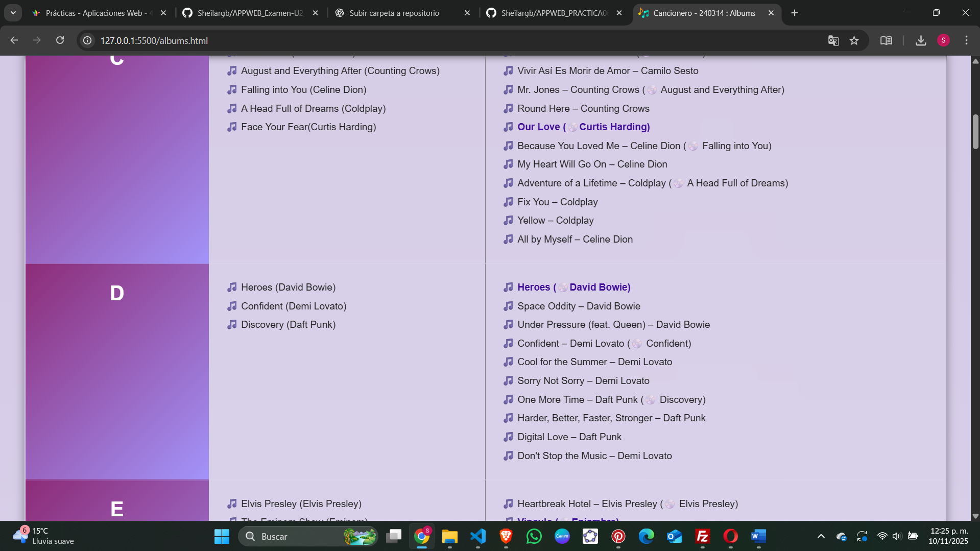This screenshot has height=551, width=980.
Task: Switch to Subir carpeta a repositorio tab
Action: [394, 13]
